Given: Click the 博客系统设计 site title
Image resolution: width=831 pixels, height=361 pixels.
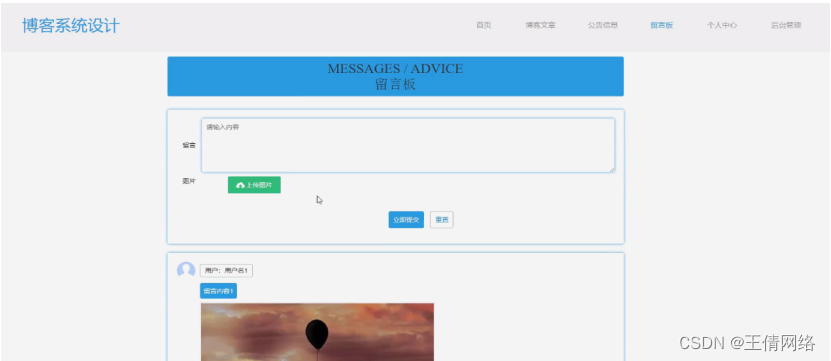Looking at the screenshot, I should pos(71,25).
